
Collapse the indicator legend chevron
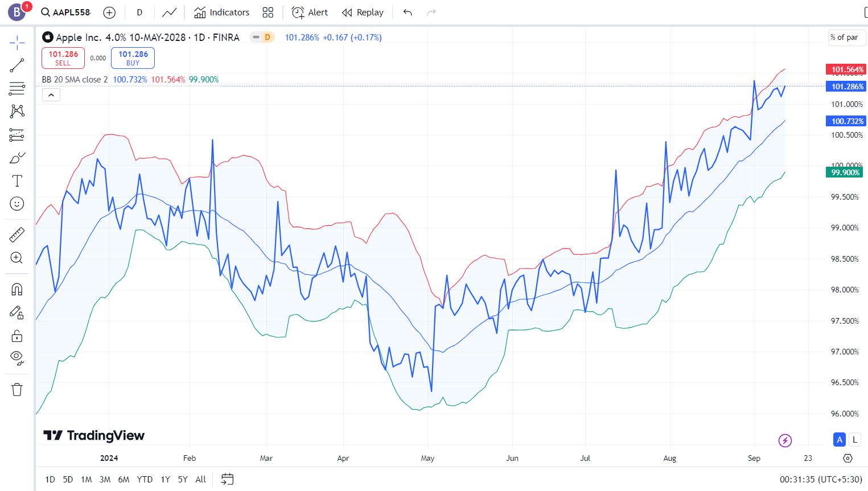click(51, 95)
